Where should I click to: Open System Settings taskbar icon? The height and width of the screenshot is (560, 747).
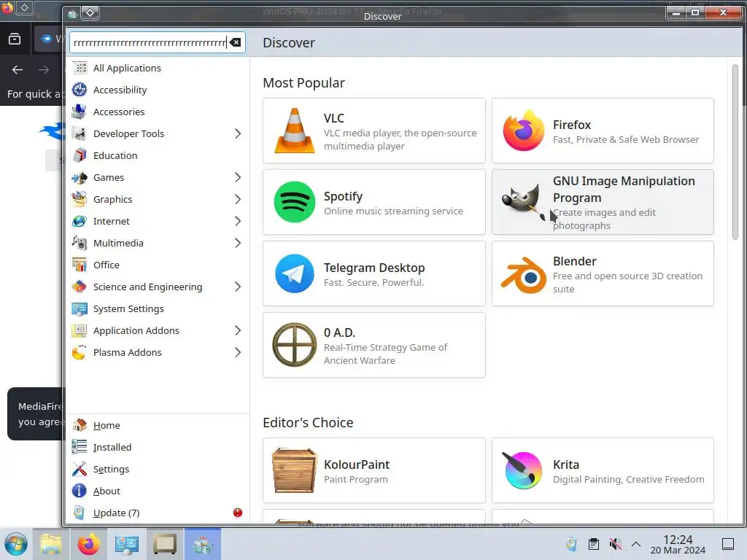tap(127, 544)
